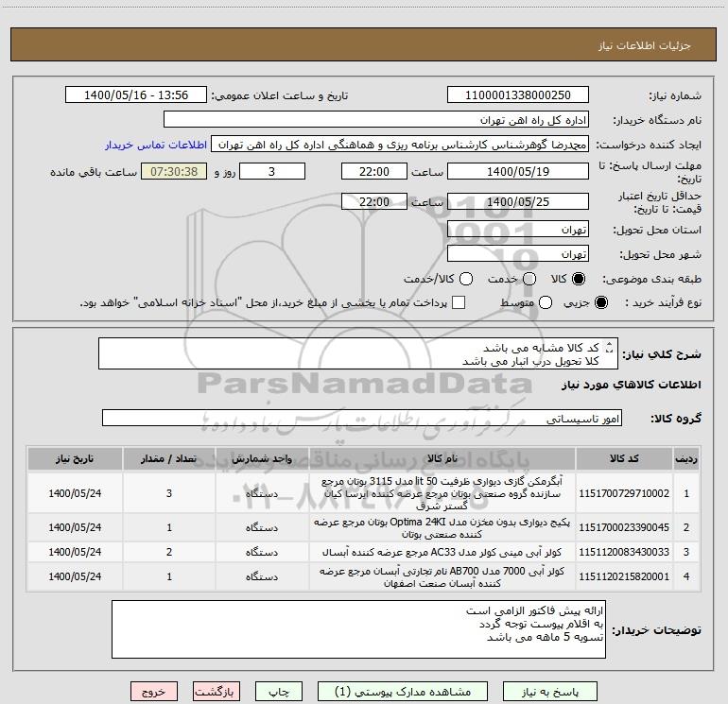
Task: Click the پکیج دیواری Optima 24KI item name
Action: tap(442, 528)
